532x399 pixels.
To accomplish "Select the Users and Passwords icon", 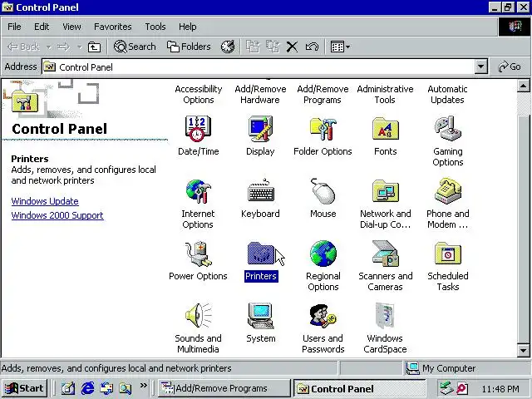I will coord(323,316).
